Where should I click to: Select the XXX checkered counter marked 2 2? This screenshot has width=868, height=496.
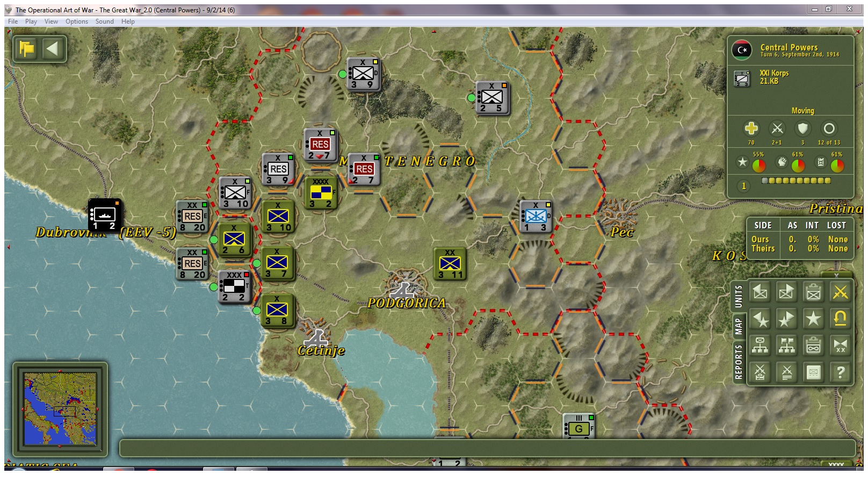coord(235,286)
